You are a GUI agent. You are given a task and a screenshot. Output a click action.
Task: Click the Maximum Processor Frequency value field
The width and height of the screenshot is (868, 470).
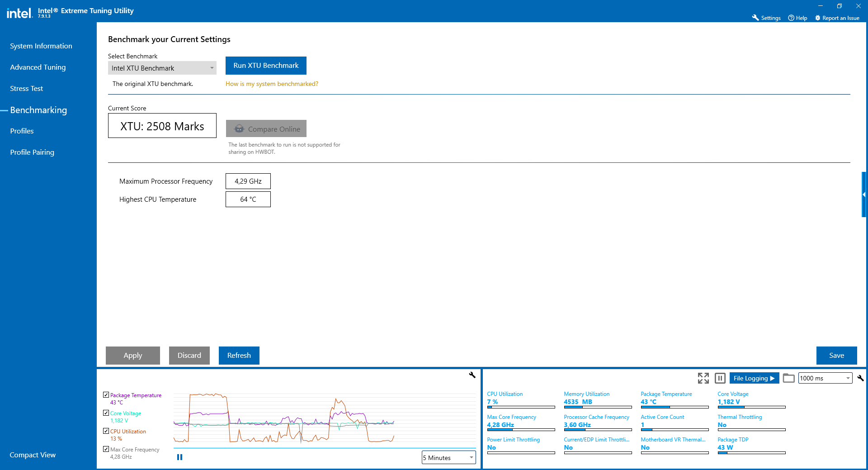point(248,181)
